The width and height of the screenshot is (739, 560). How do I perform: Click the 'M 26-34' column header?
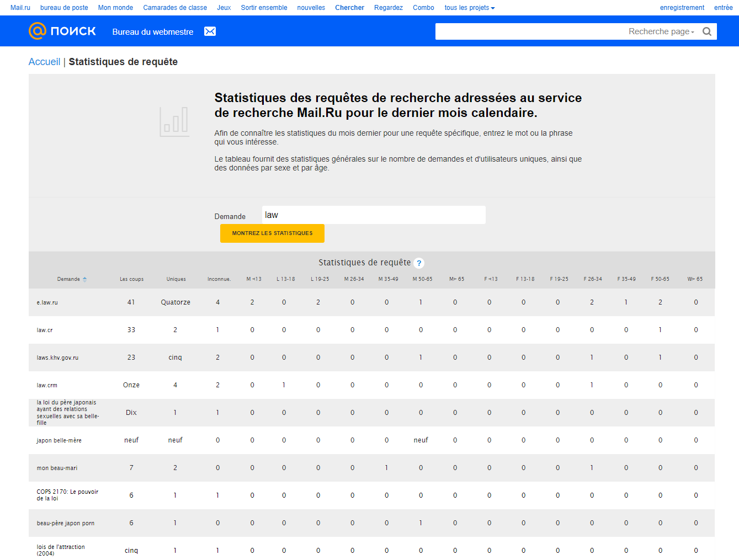tap(354, 279)
